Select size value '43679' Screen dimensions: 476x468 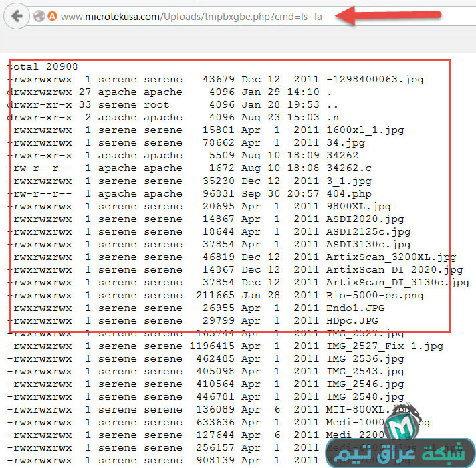click(219, 79)
